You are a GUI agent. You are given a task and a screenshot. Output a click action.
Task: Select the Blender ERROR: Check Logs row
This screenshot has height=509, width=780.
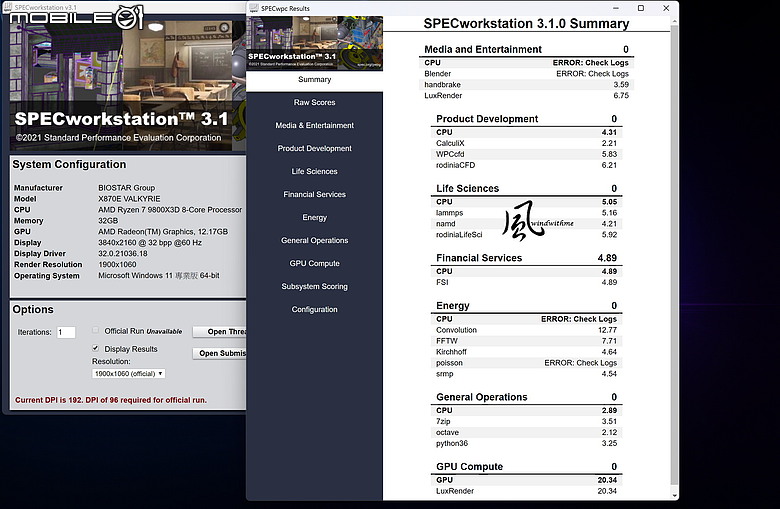click(526, 74)
